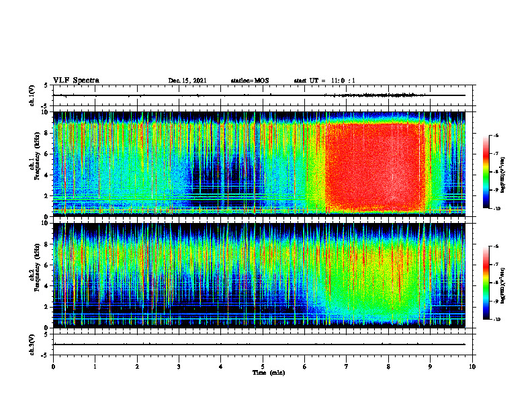Click the time axis tick label "2"
This screenshot has width=532, height=411.
(x=137, y=367)
